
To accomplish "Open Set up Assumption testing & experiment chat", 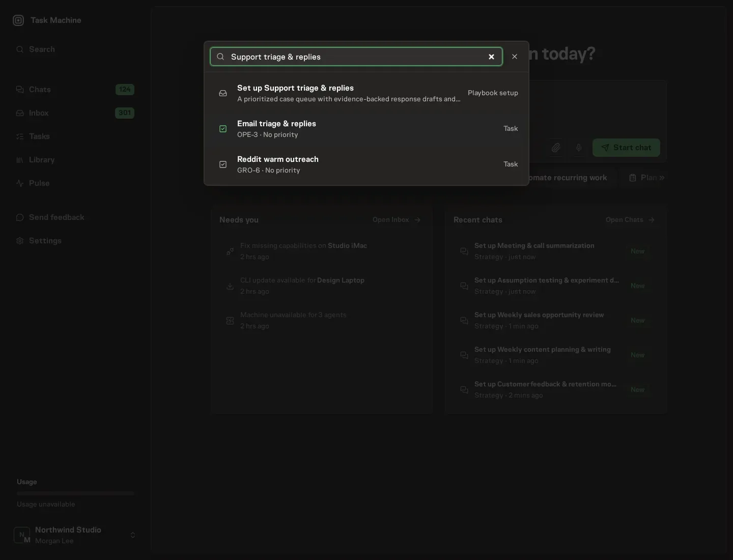I will point(556,286).
